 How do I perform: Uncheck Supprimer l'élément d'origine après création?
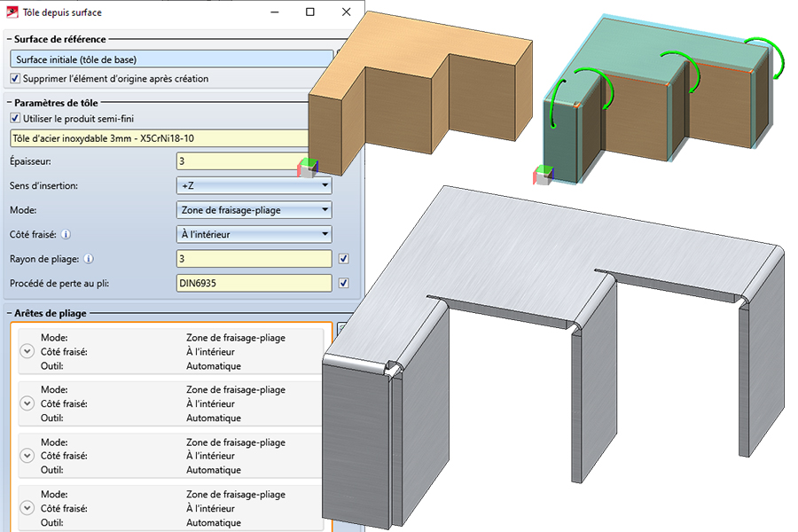point(14,79)
